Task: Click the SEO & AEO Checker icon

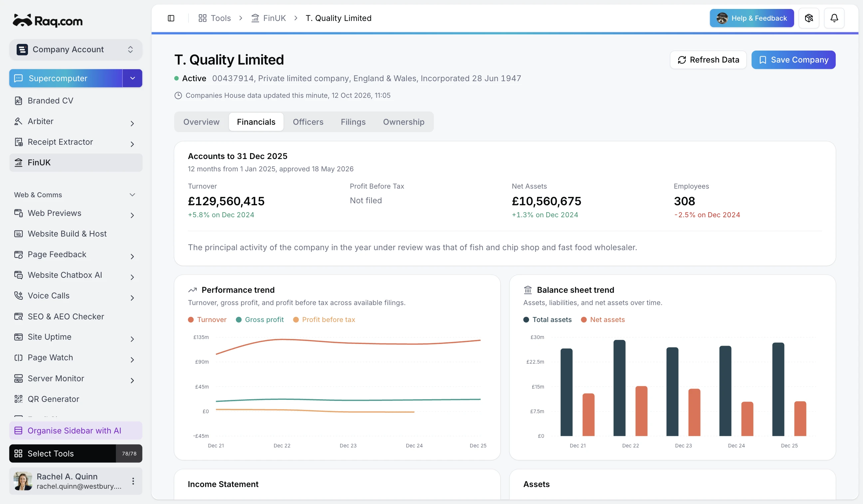Action: tap(19, 316)
